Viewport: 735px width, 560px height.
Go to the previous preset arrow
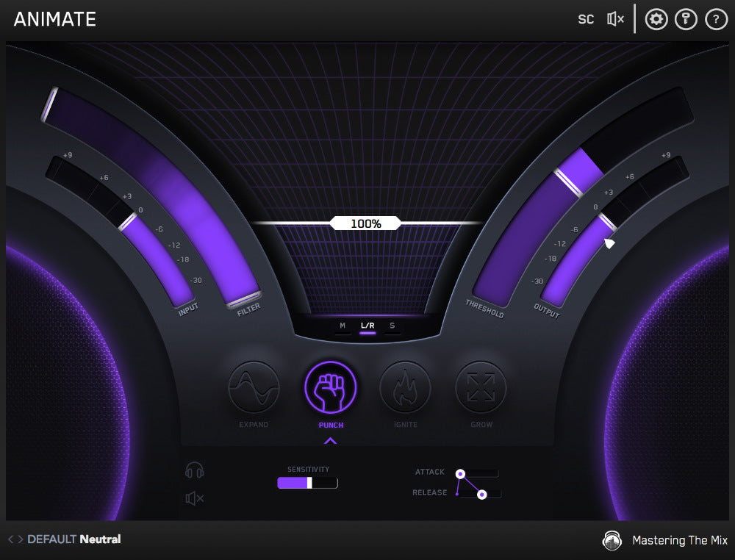(x=11, y=539)
